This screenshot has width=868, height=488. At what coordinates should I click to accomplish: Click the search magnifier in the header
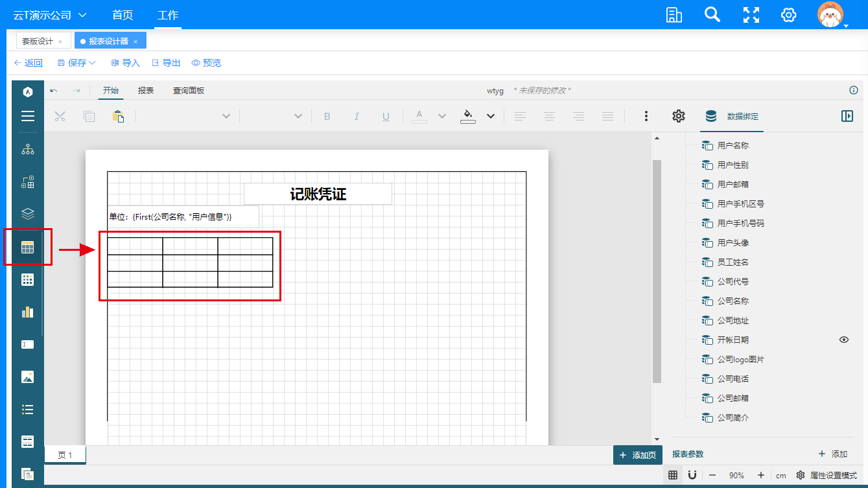tap(712, 15)
